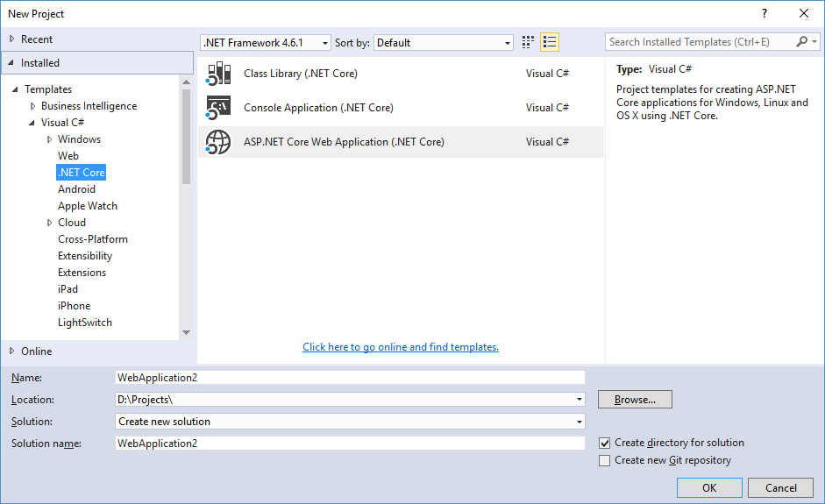The width and height of the screenshot is (825, 504).
Task: Select the Extensions category
Action: (x=82, y=273)
